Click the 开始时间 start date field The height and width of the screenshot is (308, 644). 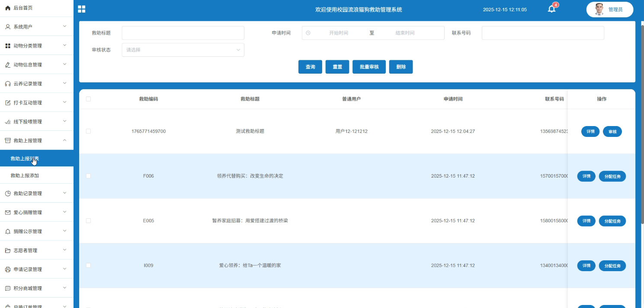(x=338, y=33)
